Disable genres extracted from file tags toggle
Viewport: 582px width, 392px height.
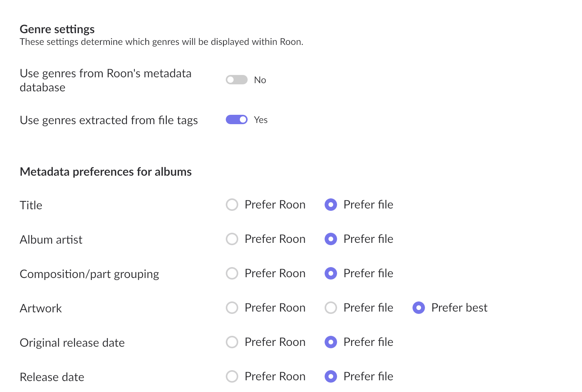tap(237, 119)
